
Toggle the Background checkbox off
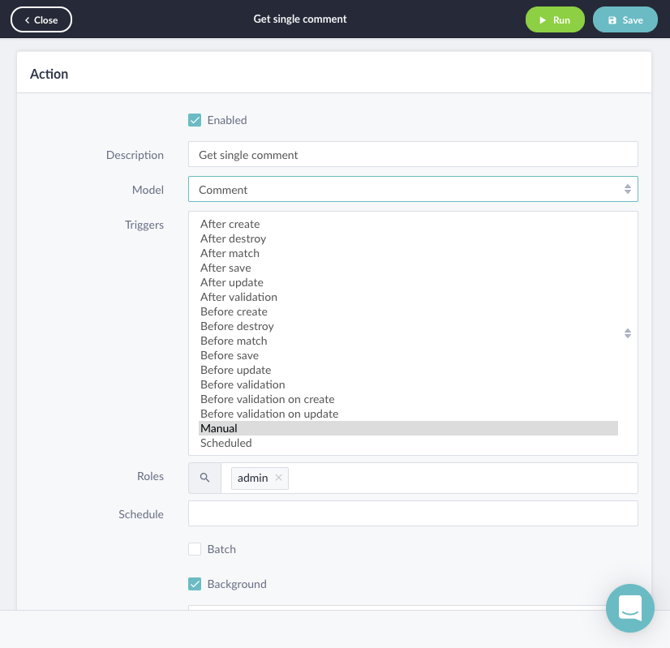click(195, 584)
